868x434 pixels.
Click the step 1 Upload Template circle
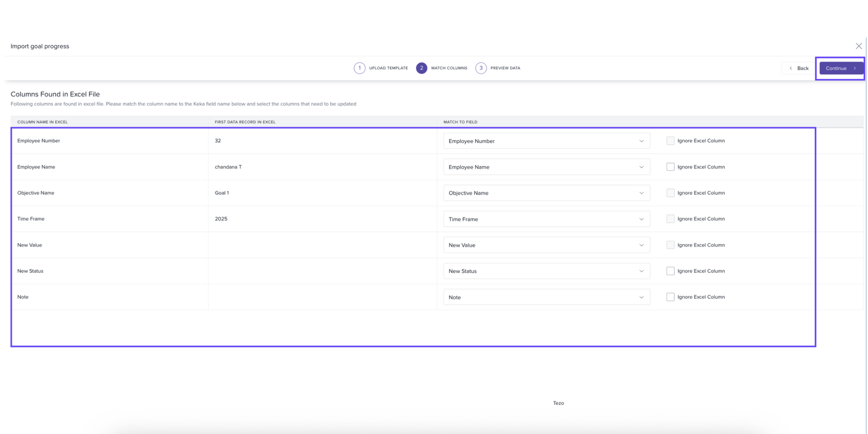click(359, 68)
